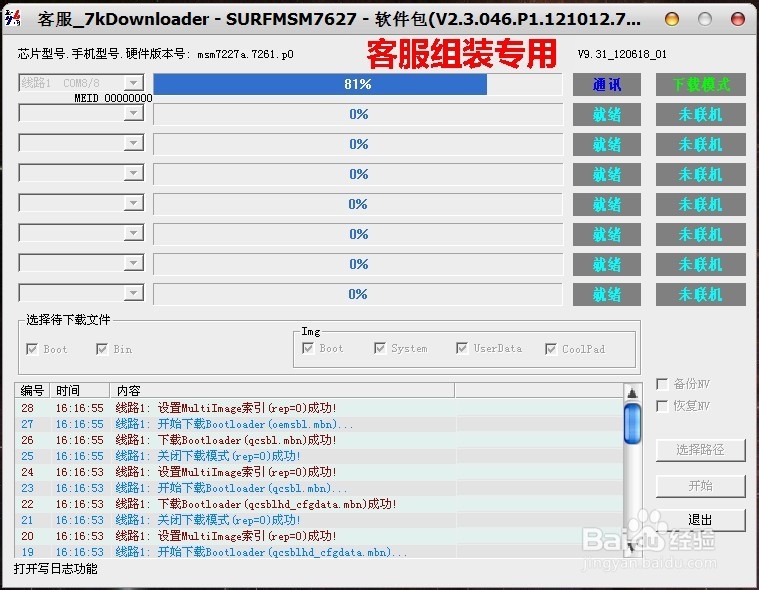The image size is (759, 590).
Task: Click the chip model text msm7227a.7261.p0
Action: [x=245, y=54]
